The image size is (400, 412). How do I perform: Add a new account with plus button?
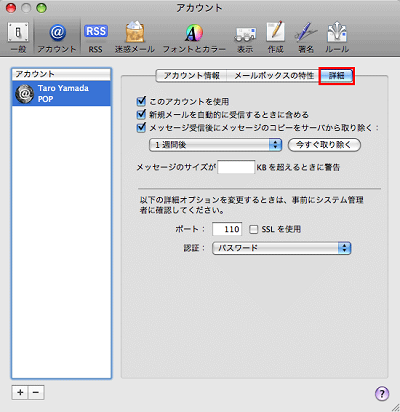point(20,392)
